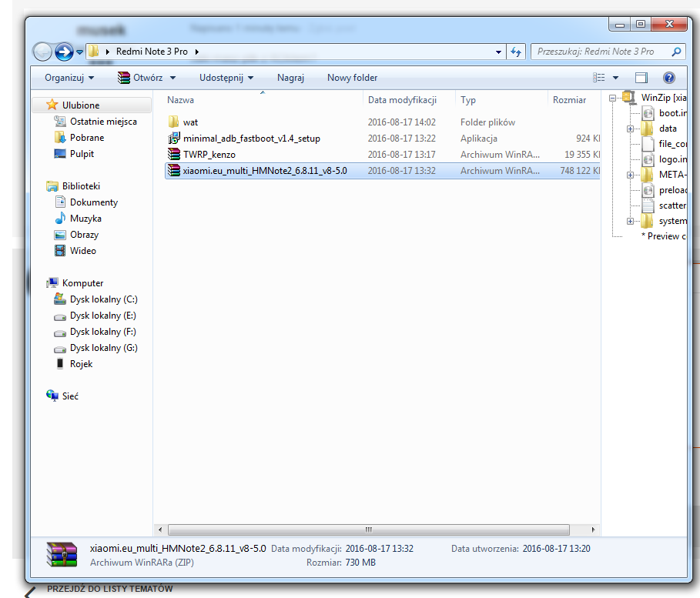The image size is (700, 598).
Task: Click the horizontal scrollbar in file list
Action: point(368,530)
